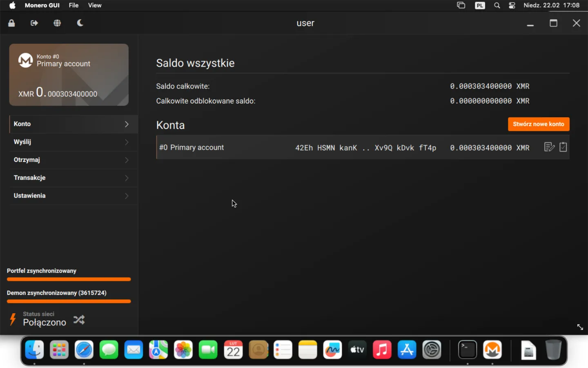Open Terminal from the dock

(468, 350)
